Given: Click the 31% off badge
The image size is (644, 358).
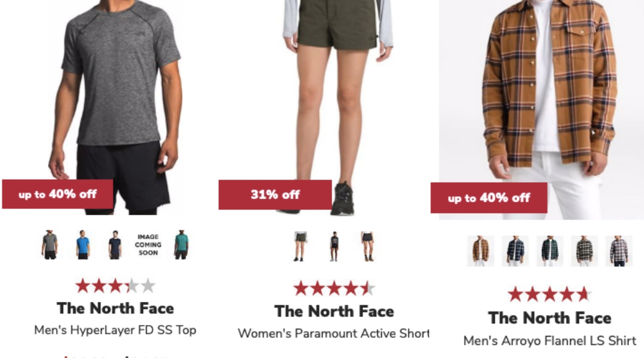Looking at the screenshot, I should (x=275, y=195).
